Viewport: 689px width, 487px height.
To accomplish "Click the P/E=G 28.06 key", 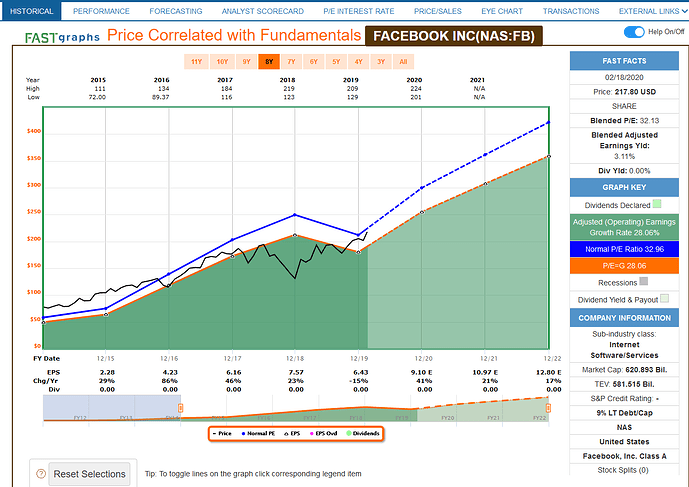I will 624,266.
